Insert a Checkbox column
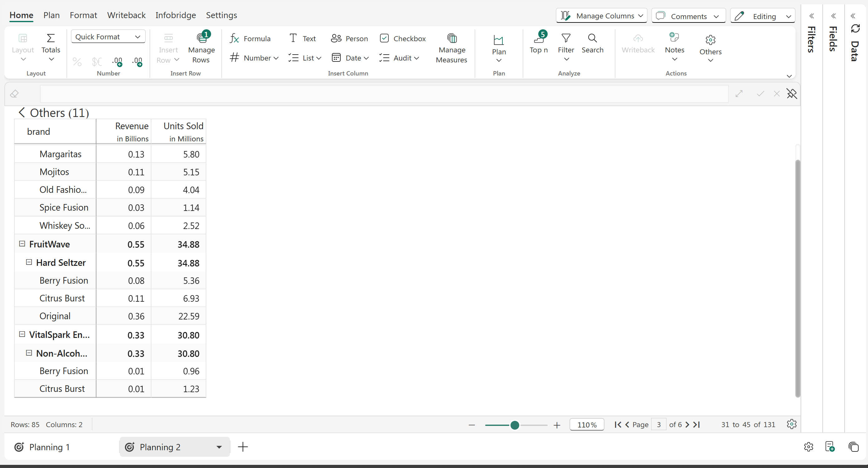This screenshot has height=468, width=868. pos(402,38)
